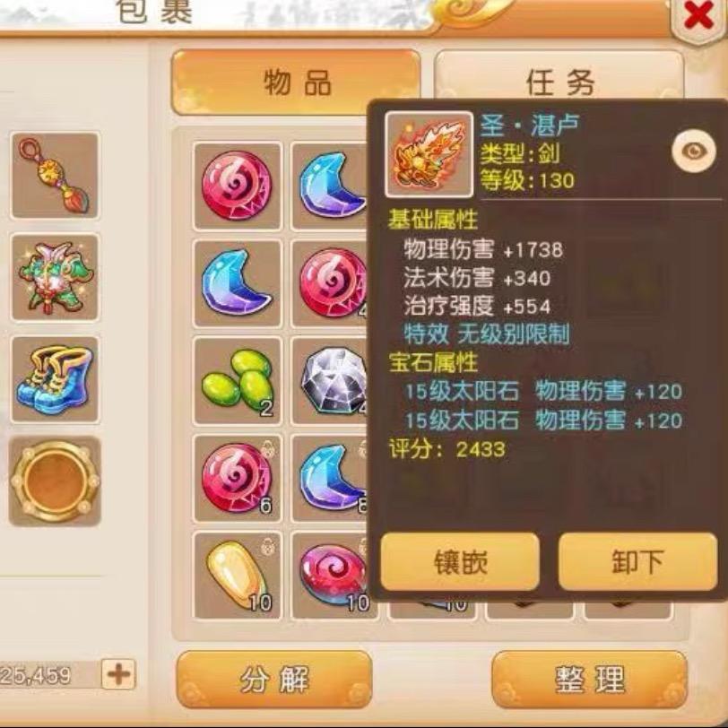This screenshot has height=728, width=728.
Task: Click the first red spiral gem in top row
Action: pyautogui.click(x=238, y=186)
